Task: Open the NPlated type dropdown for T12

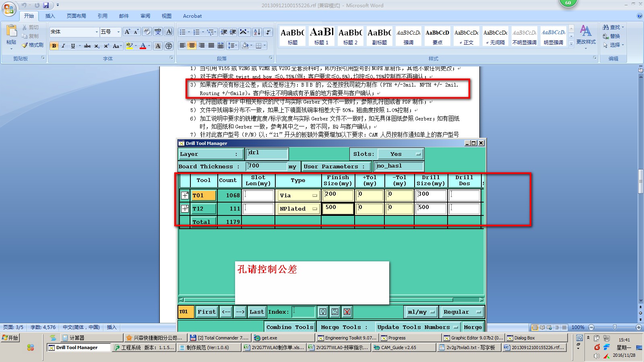Action: coord(298,209)
